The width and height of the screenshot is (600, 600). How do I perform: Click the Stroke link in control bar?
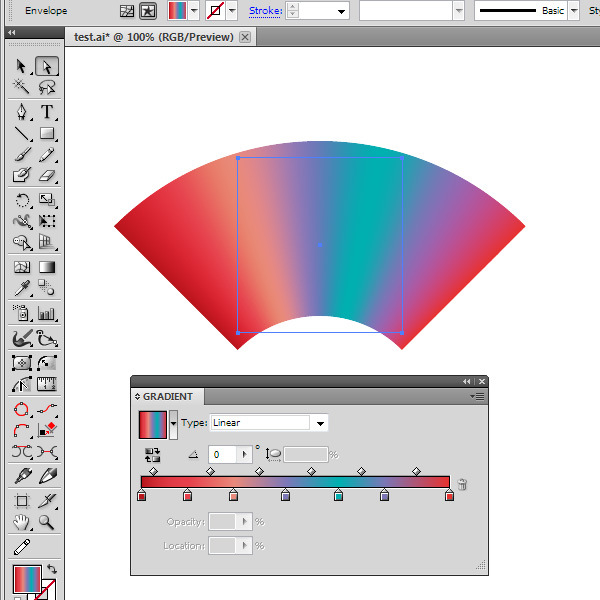tap(264, 11)
